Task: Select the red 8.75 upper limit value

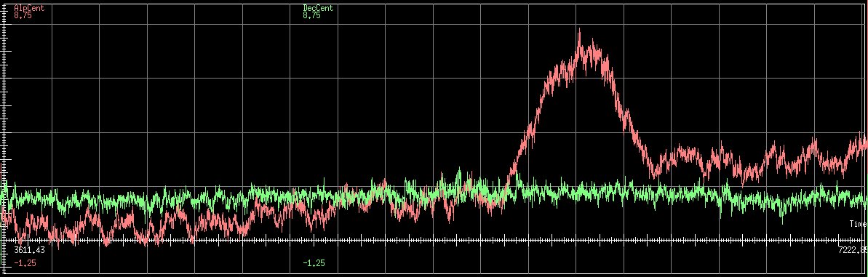Action: pos(23,16)
